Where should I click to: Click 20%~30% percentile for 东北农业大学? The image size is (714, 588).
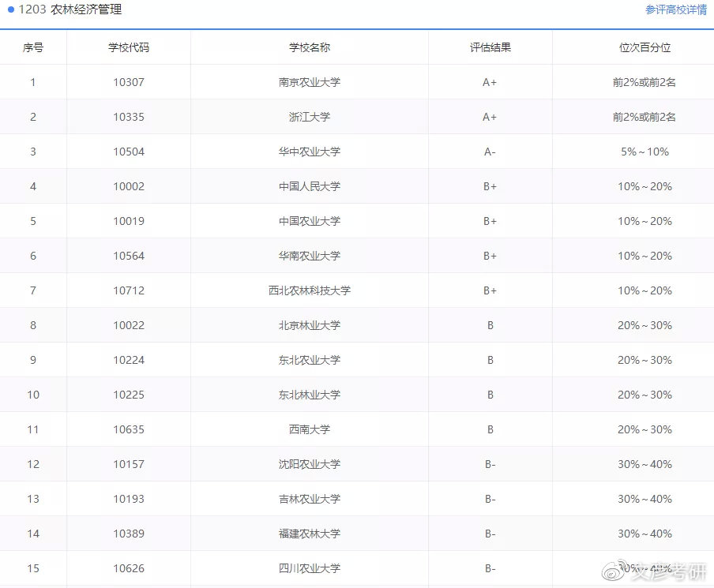tap(644, 360)
